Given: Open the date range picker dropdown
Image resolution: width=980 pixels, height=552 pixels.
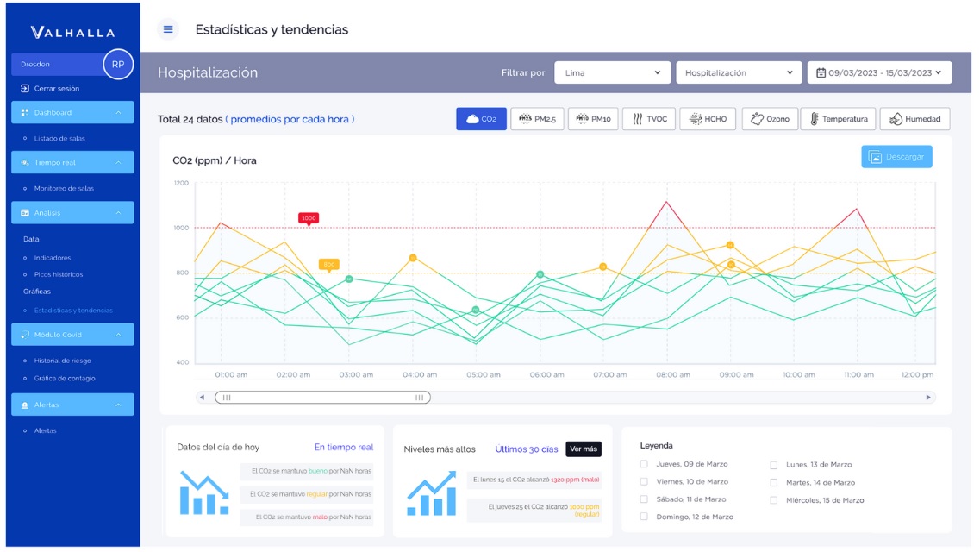Looking at the screenshot, I should tap(879, 73).
